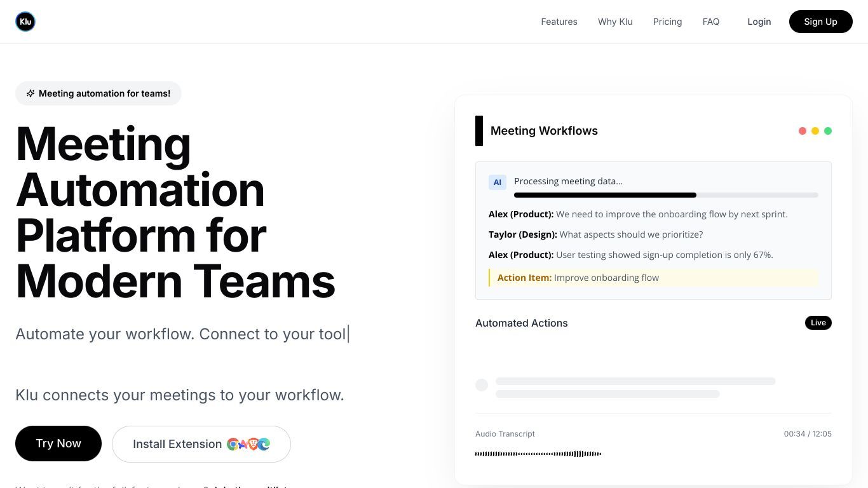The height and width of the screenshot is (488, 868).
Task: Click the "Meeting Workflows" card title
Action: point(544,131)
